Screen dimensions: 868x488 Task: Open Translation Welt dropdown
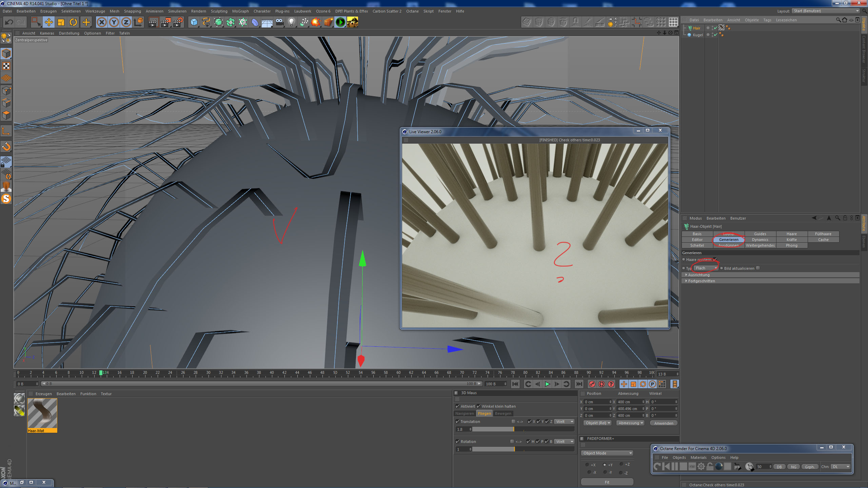565,422
